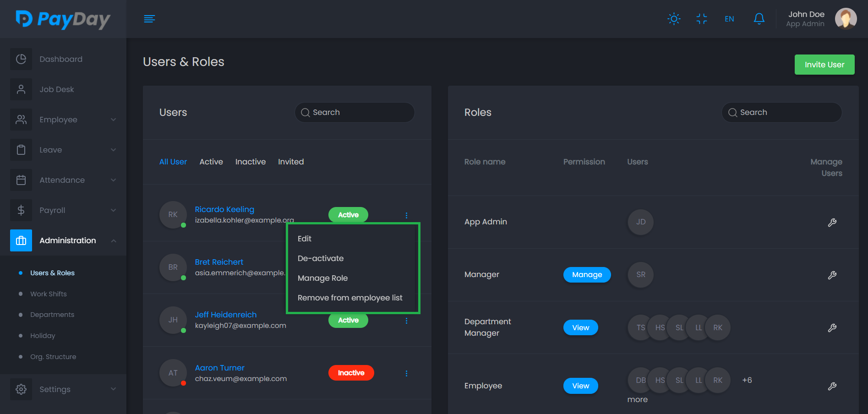Viewport: 868px width, 414px height.
Task: Open Work Shifts in the sidebar
Action: pyautogui.click(x=49, y=294)
